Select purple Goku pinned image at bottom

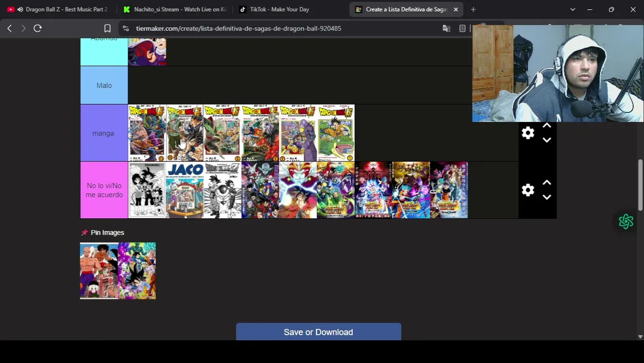point(137,271)
